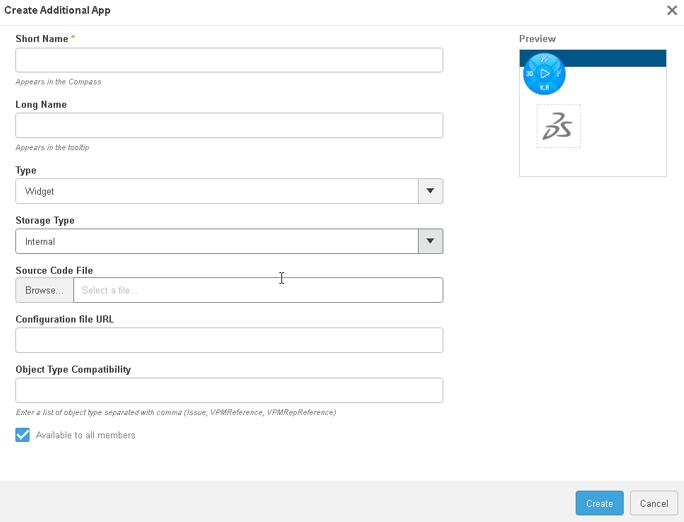Click the 3DS logo placeholder in preview
684x522 pixels.
558,126
